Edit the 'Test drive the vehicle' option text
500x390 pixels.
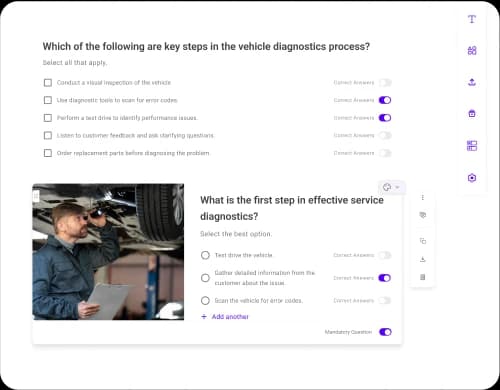[244, 255]
